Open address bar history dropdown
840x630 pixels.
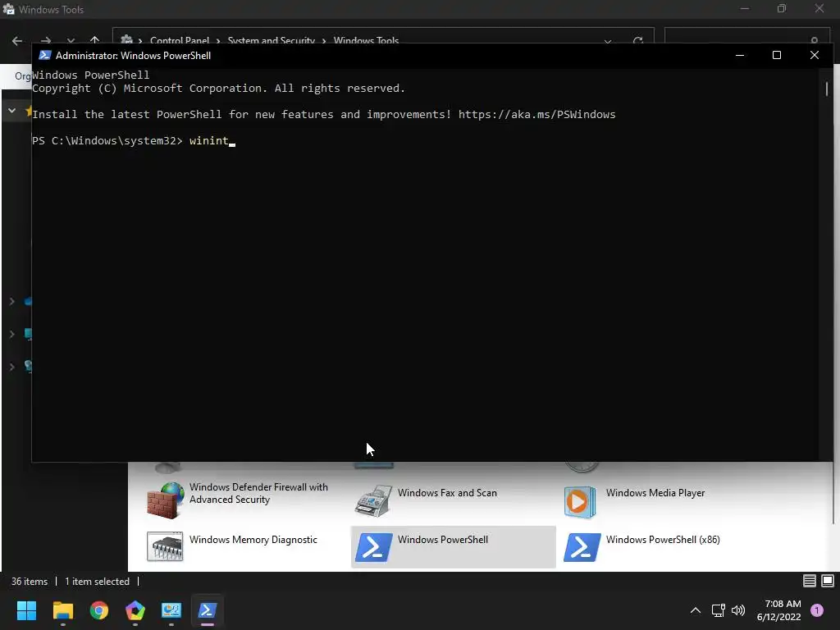[x=608, y=41]
